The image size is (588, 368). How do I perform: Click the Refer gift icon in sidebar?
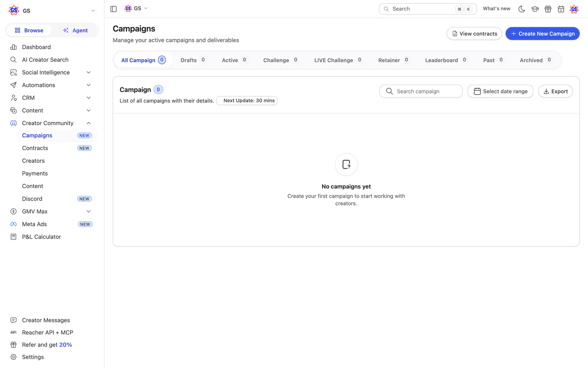(x=14, y=345)
